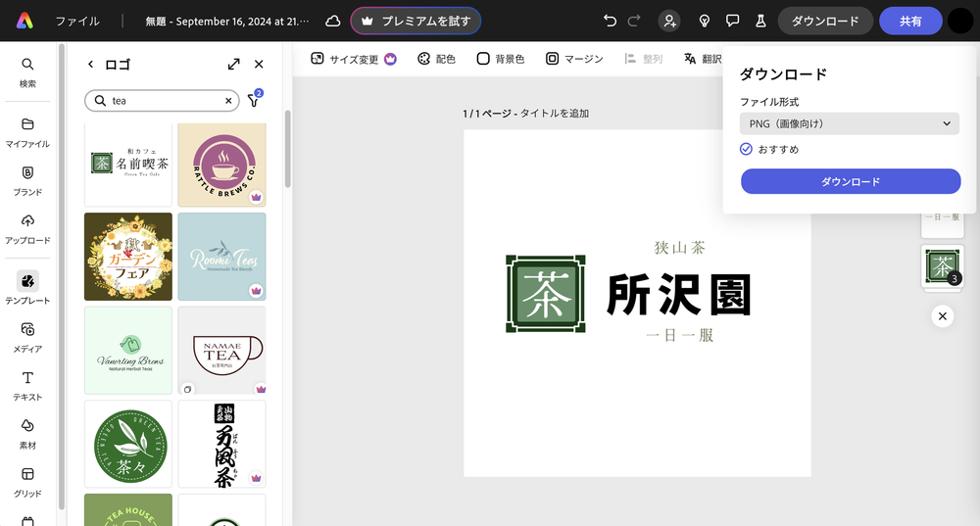
Task: Close the ロゴ template panel
Action: [x=259, y=65]
